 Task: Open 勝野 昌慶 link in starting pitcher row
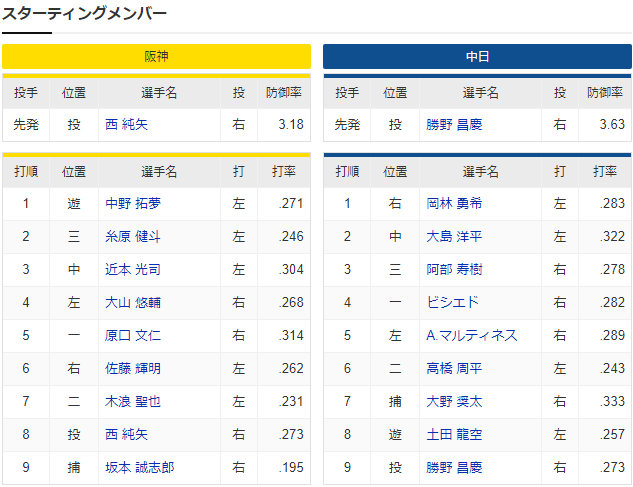pos(454,124)
